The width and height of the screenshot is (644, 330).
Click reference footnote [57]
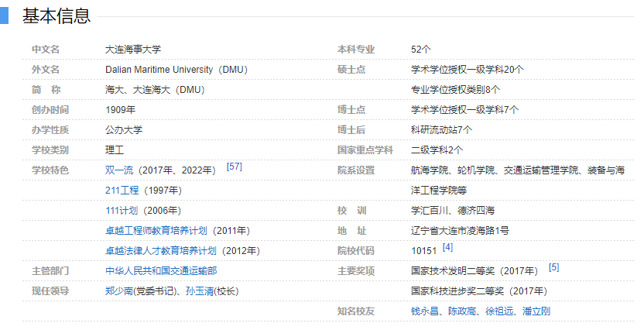[234, 167]
